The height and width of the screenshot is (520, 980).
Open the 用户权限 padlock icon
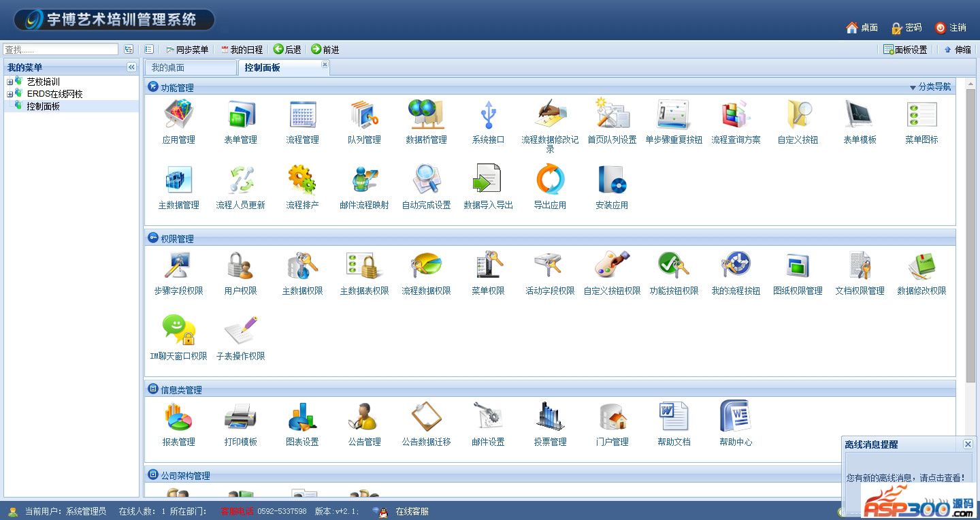(241, 265)
